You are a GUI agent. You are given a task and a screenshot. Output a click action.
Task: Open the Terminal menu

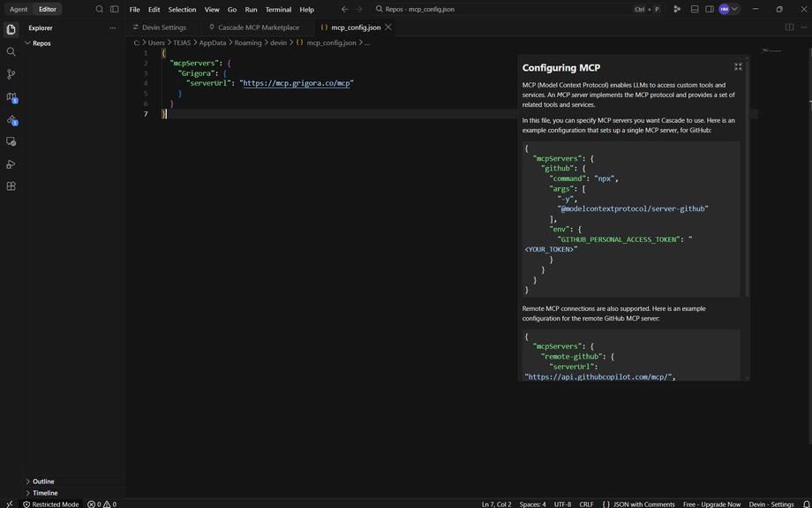(279, 10)
